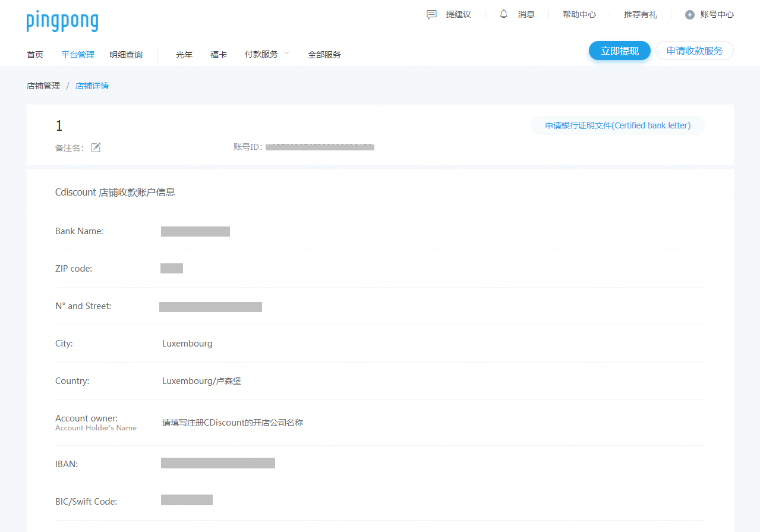The width and height of the screenshot is (760, 532).
Task: Click the pingpong logo
Action: 62,21
